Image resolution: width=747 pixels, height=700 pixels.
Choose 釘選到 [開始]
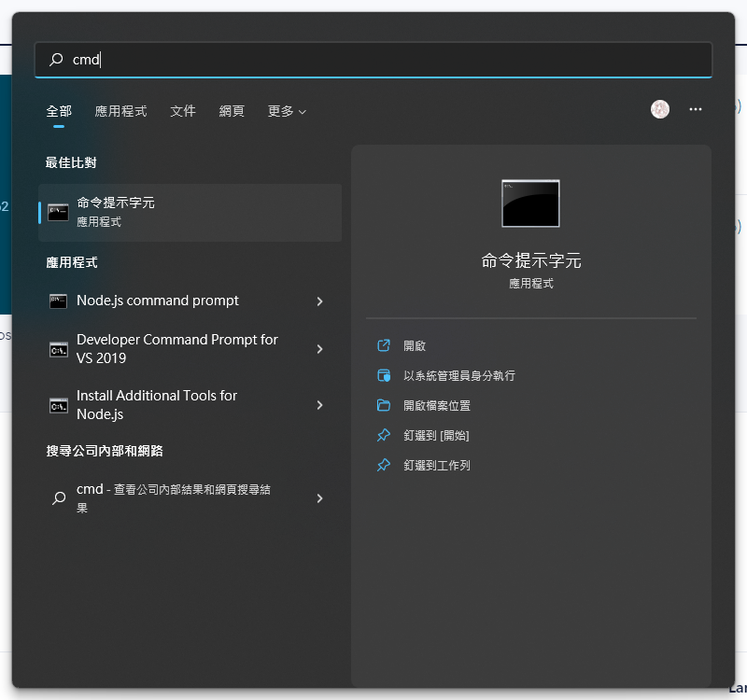point(436,436)
